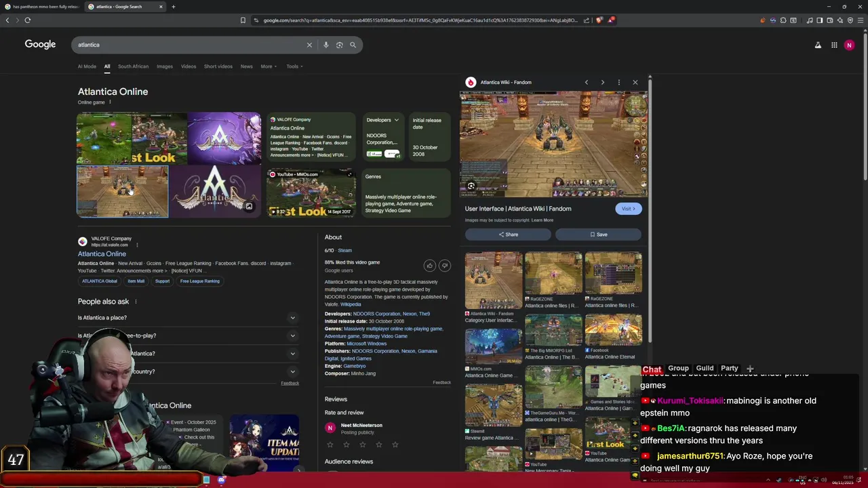
Task: Open the Steam rating link
Action: [344, 251]
